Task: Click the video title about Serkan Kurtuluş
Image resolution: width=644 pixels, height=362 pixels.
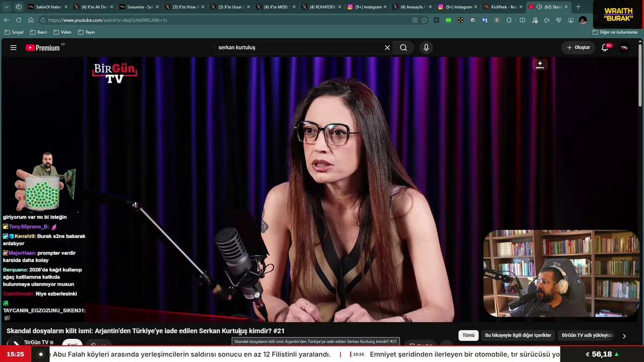Action: coord(145,331)
